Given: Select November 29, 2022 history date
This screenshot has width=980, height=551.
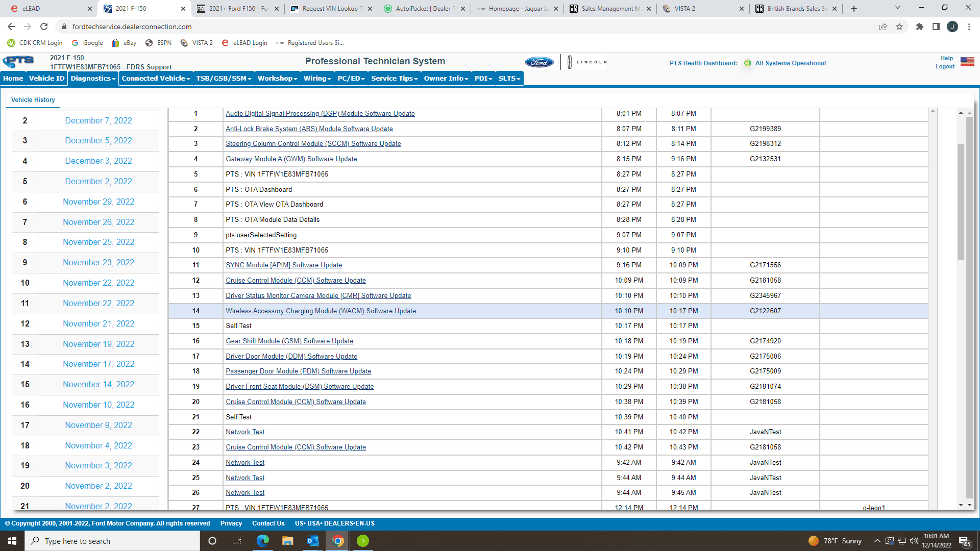Looking at the screenshot, I should pos(99,202).
